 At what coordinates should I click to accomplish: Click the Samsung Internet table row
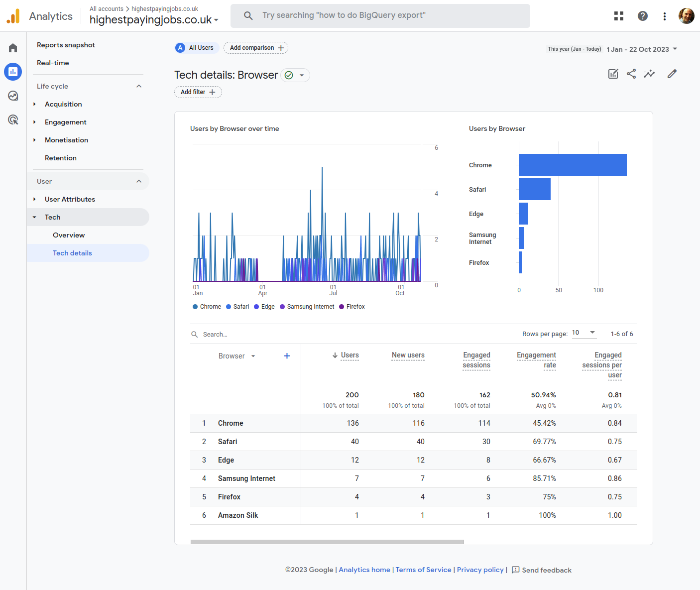point(414,478)
